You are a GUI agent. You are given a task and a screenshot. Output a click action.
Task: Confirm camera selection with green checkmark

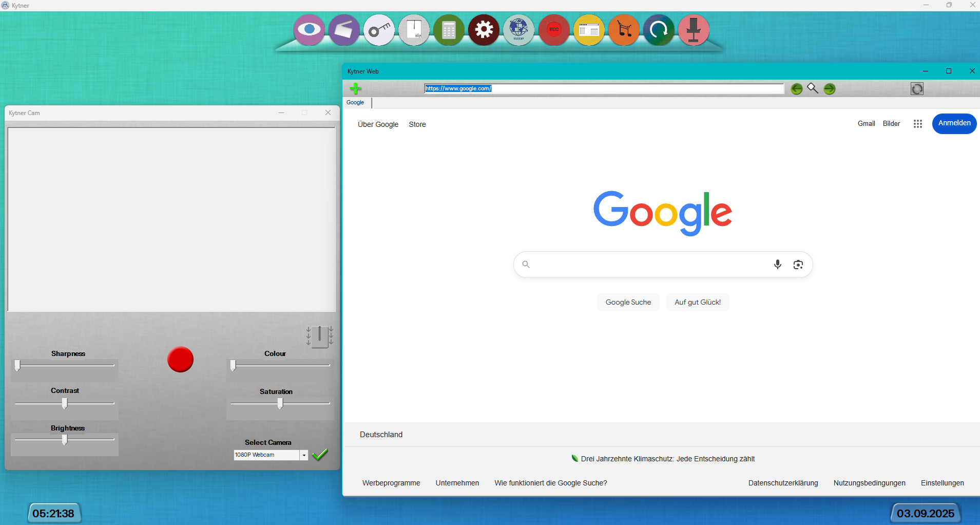coord(320,454)
